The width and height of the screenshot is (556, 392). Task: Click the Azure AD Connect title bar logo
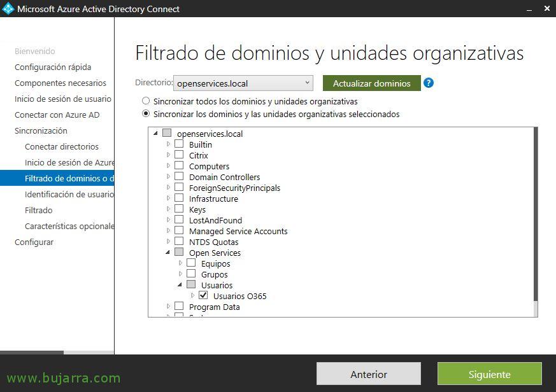(x=8, y=9)
